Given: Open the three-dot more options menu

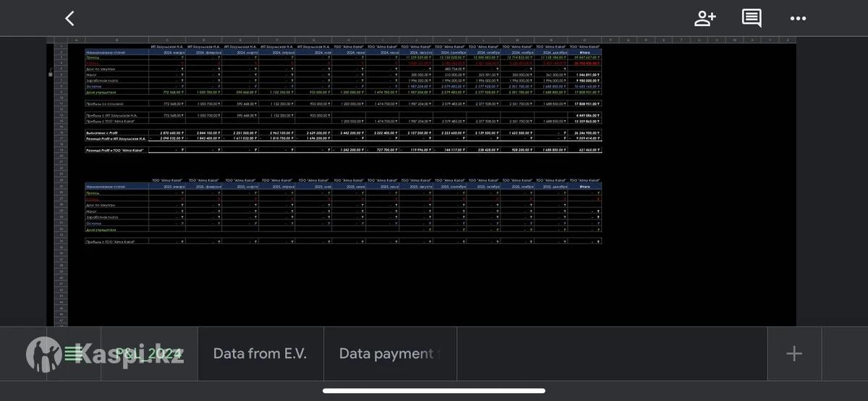Looking at the screenshot, I should click(798, 19).
